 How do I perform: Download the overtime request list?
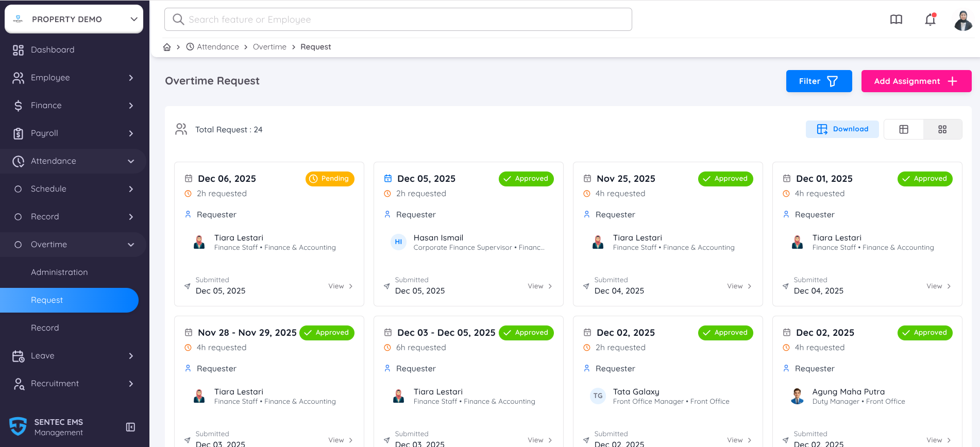tap(842, 129)
